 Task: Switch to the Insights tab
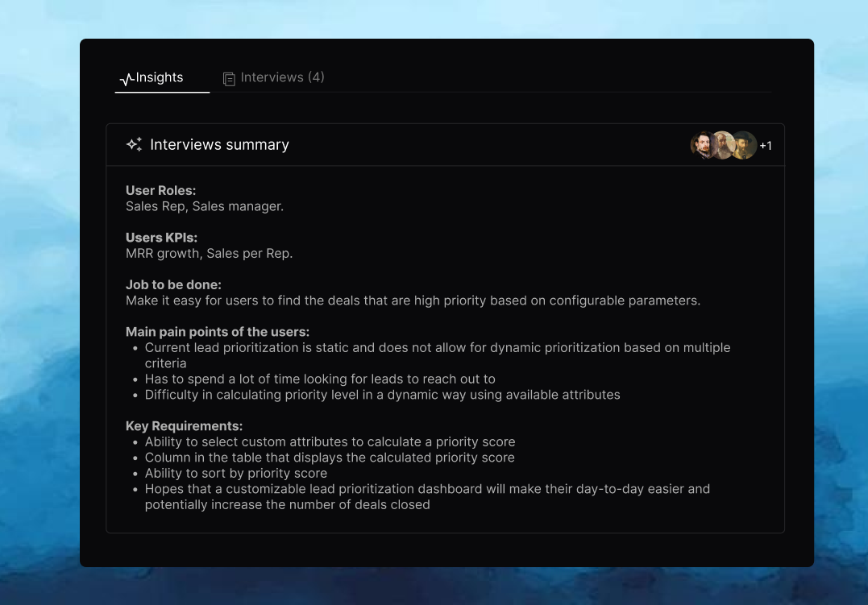pyautogui.click(x=159, y=77)
